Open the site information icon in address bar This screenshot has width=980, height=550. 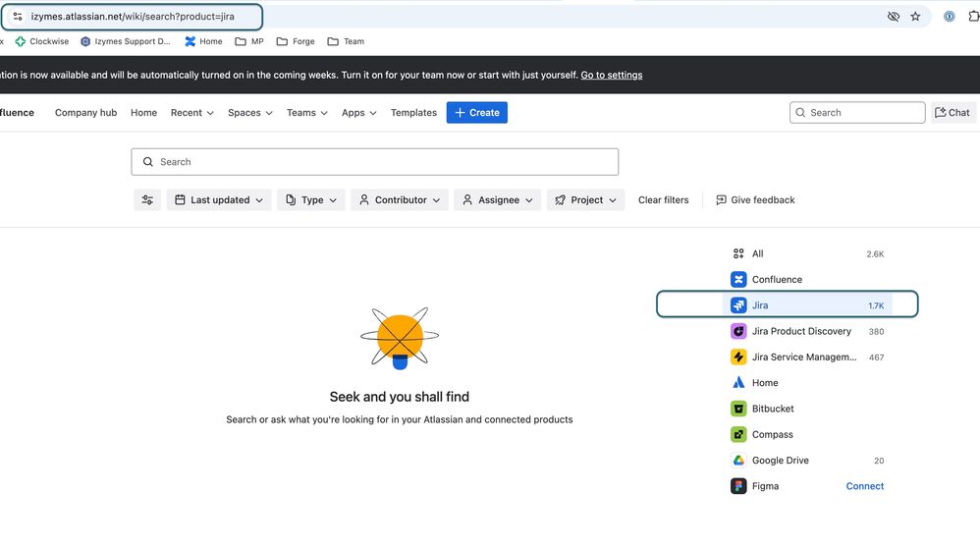18,17
